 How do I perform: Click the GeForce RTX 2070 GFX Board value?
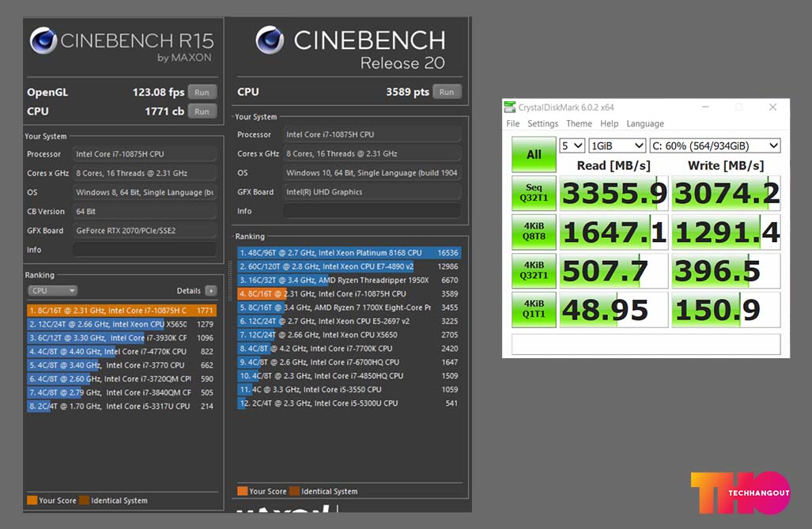pos(145,231)
